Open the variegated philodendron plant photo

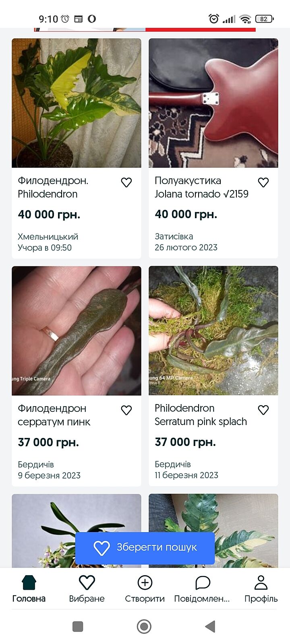pyautogui.click(x=77, y=103)
